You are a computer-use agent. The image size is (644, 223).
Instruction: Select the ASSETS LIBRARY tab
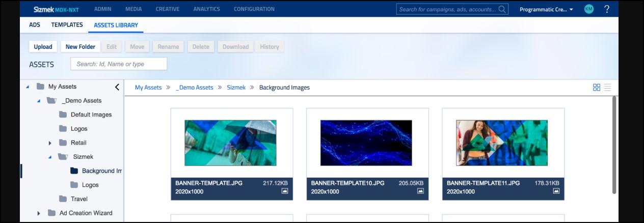(116, 25)
